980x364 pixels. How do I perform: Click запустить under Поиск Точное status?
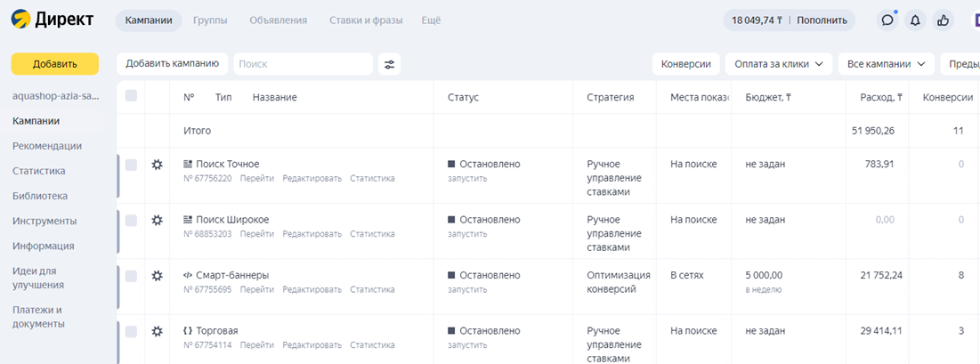coord(467,178)
